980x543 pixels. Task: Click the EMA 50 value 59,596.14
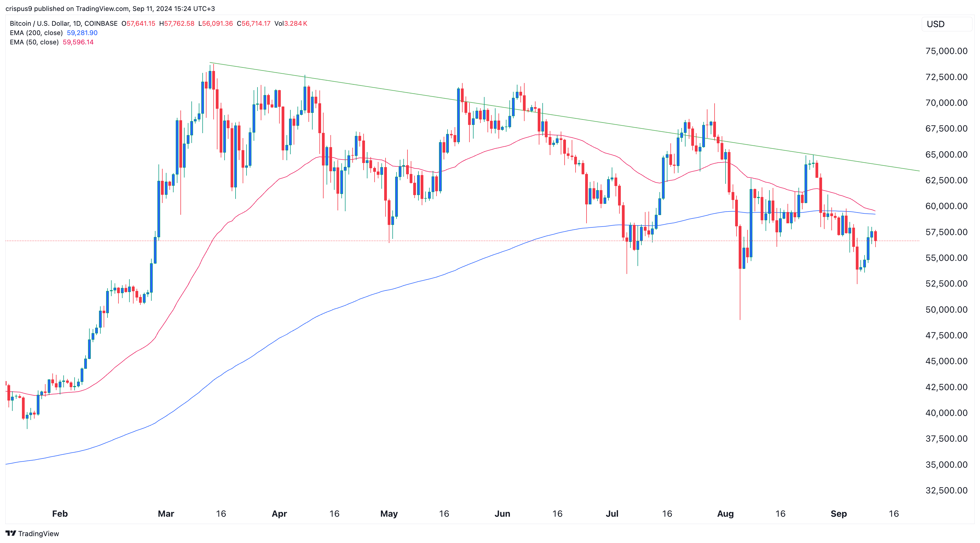[x=78, y=42]
